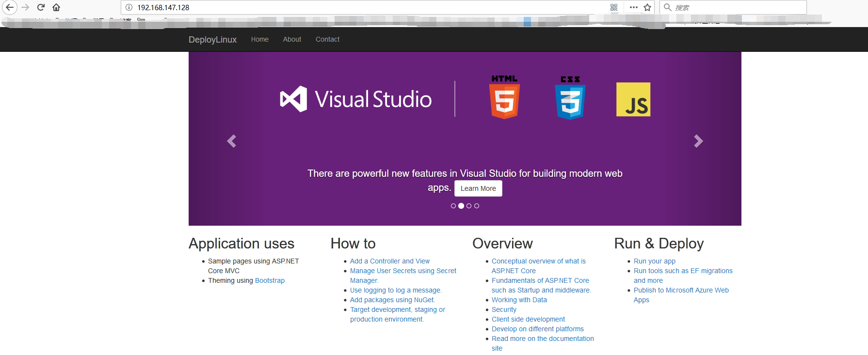Open the page actions three-dot menu
868x355 pixels.
[634, 7]
